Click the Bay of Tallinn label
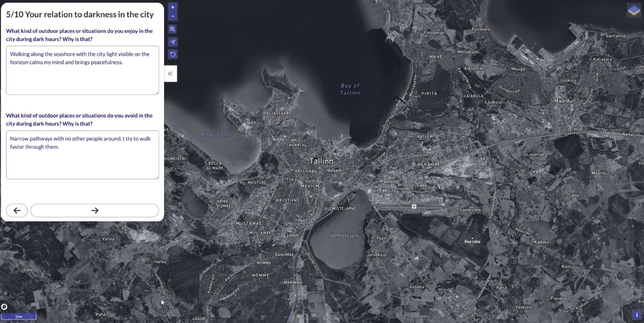This screenshot has height=323, width=644. (x=350, y=89)
